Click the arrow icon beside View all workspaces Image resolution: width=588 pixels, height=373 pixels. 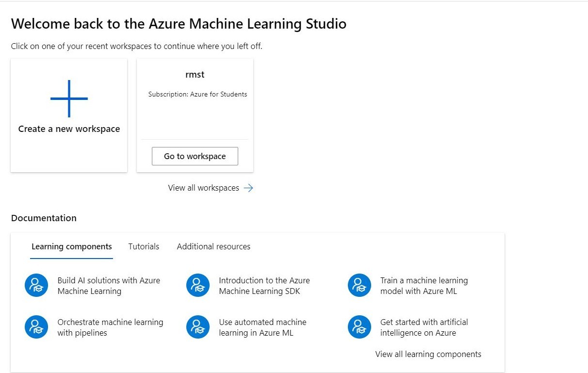pyautogui.click(x=248, y=188)
